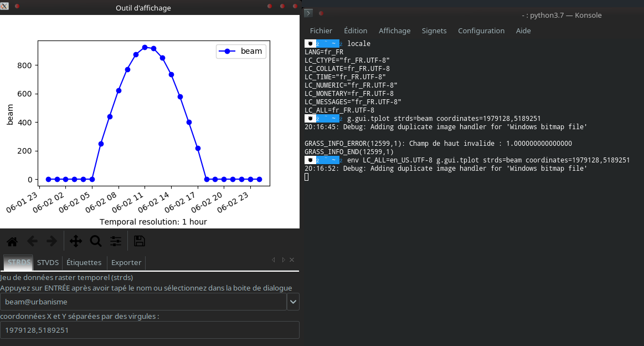
Task: Go back to the previous plot view
Action: (x=32, y=241)
